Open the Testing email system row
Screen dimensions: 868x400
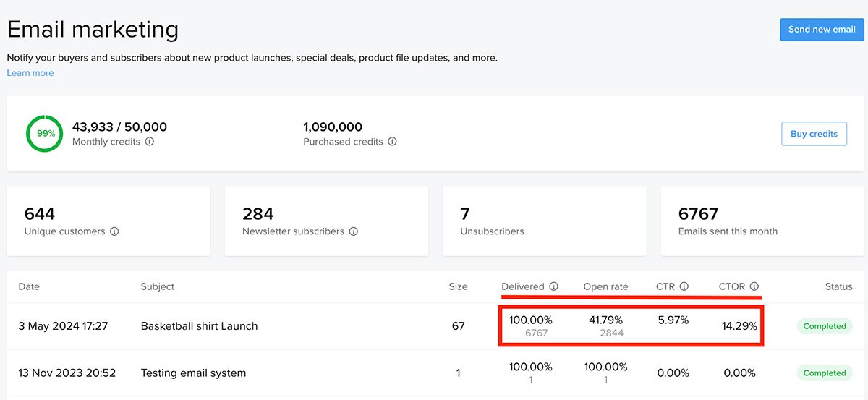pyautogui.click(x=193, y=373)
